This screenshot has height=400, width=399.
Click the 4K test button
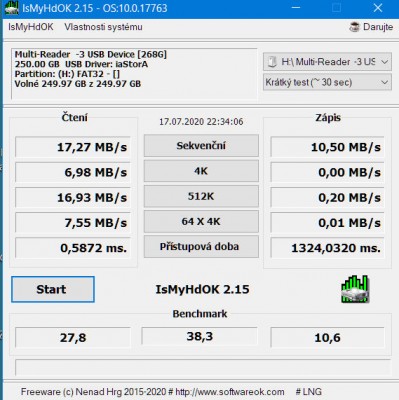(201, 171)
